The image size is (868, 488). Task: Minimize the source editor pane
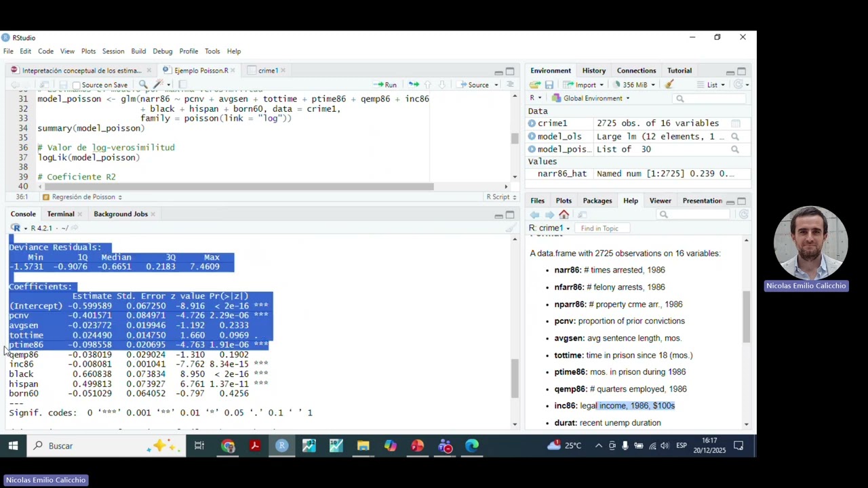pos(498,71)
